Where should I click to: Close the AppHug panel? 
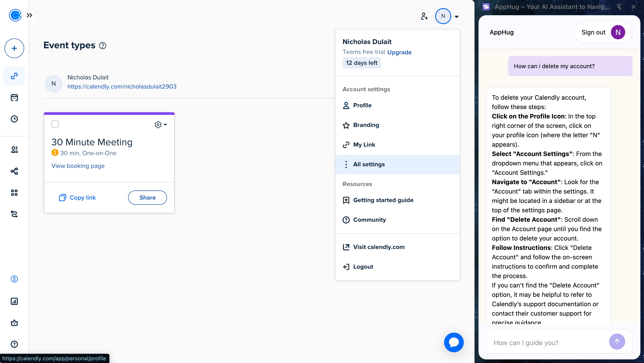point(633,7)
